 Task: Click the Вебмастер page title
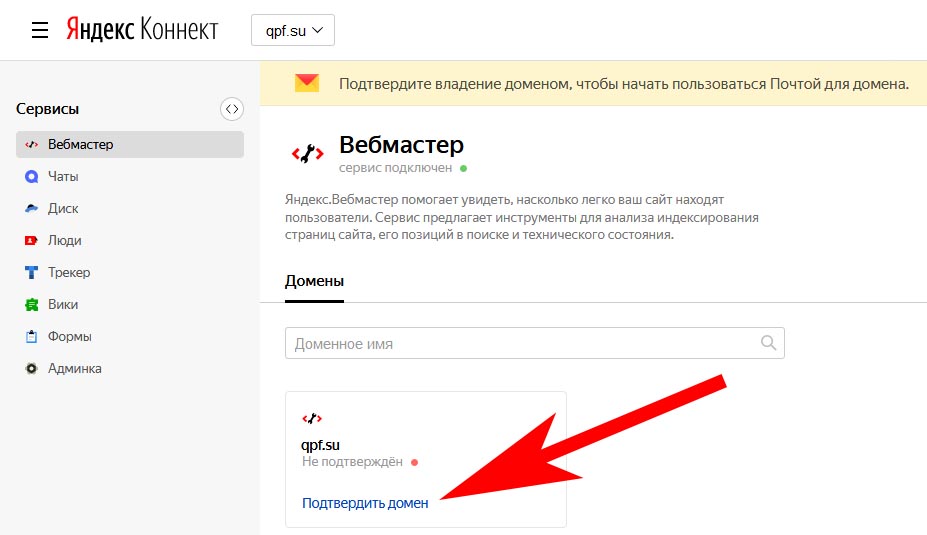coord(401,145)
